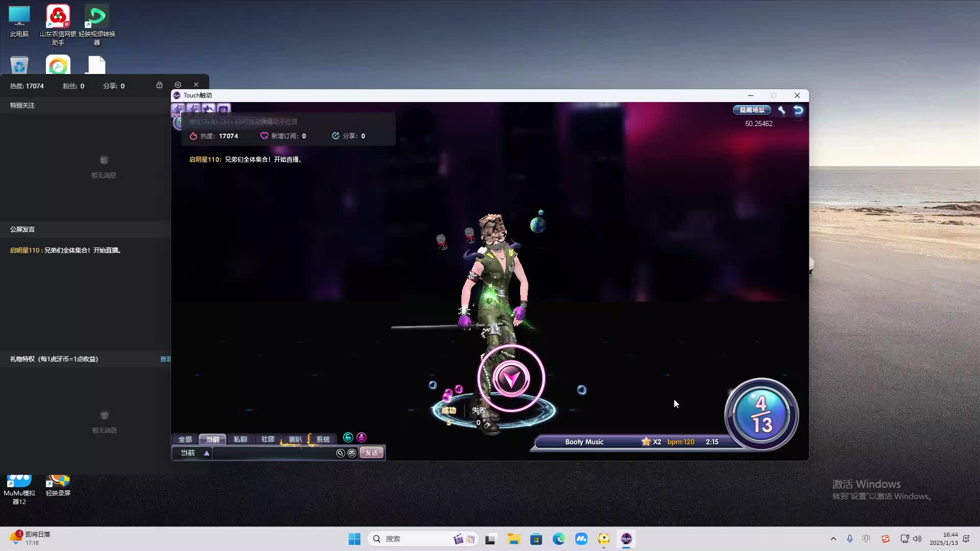Viewport: 980px width, 551px height.
Task: Click the wrench settings icon in game
Action: click(x=781, y=110)
